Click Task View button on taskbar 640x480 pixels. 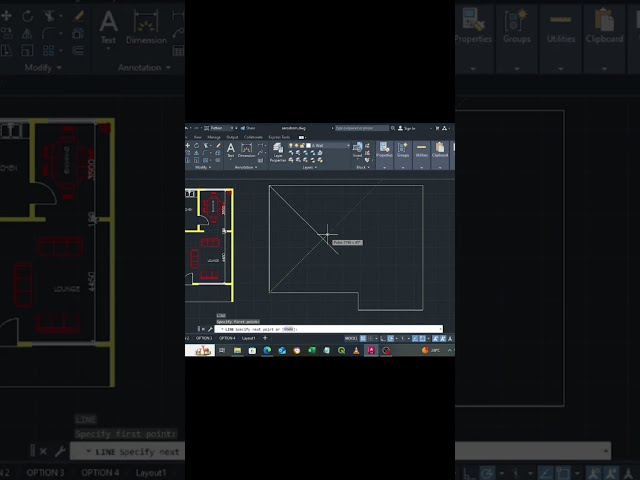click(x=222, y=350)
